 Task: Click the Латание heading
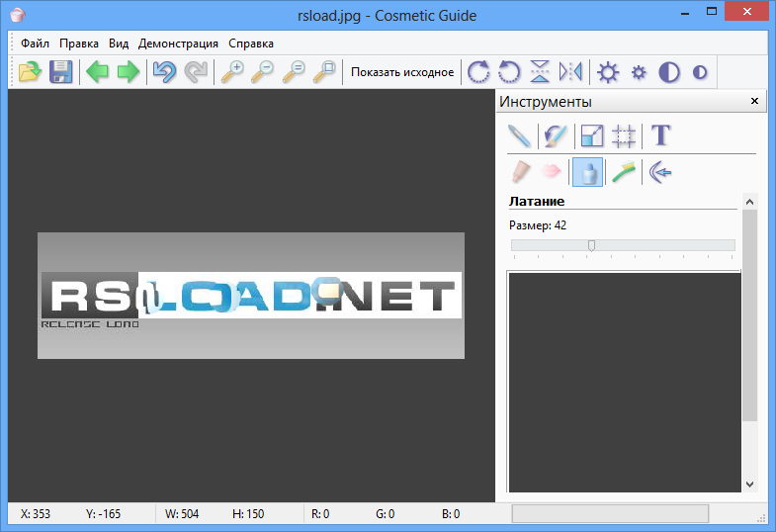click(537, 202)
